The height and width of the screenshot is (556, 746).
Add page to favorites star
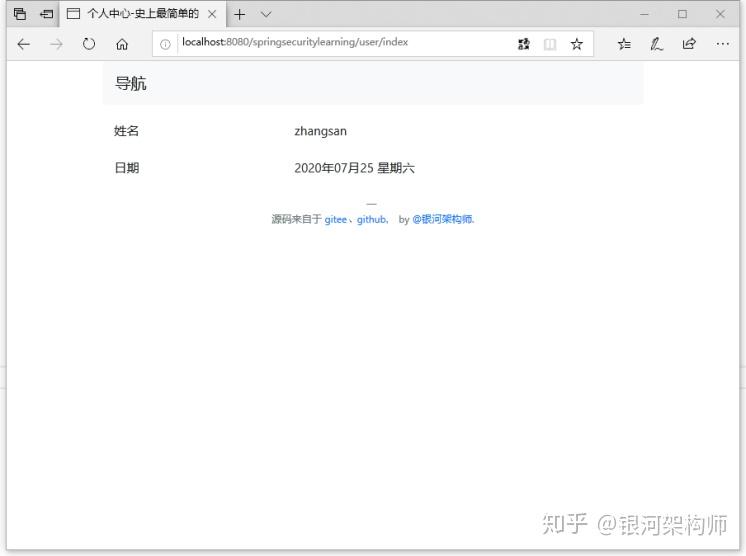click(577, 44)
